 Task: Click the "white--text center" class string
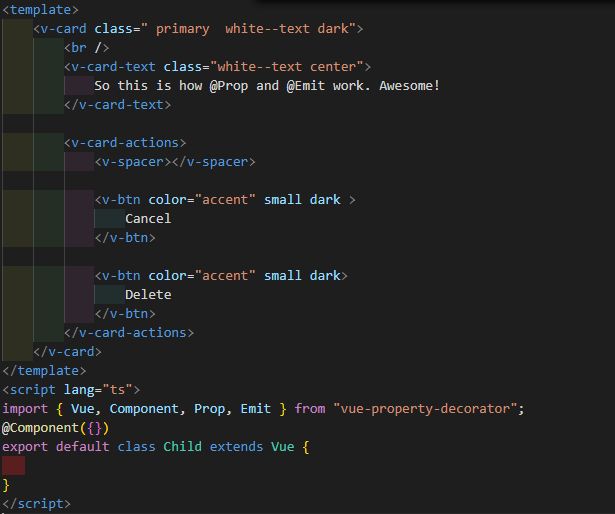click(x=287, y=67)
